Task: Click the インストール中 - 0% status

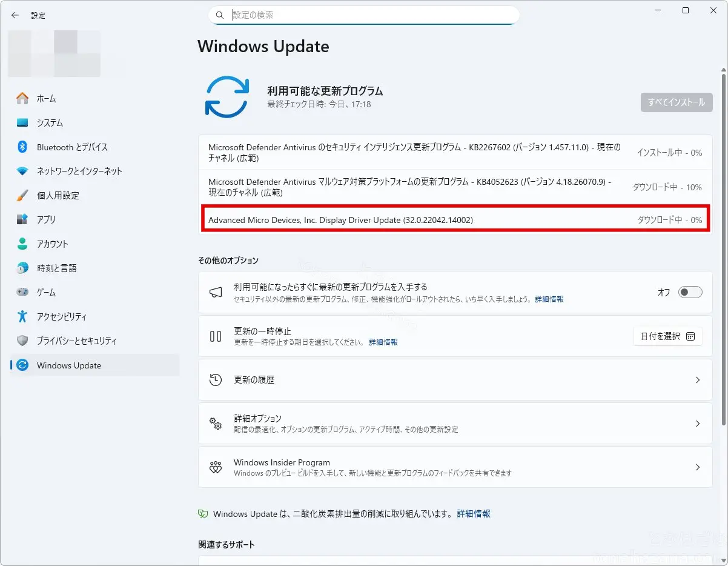Action: click(x=669, y=153)
